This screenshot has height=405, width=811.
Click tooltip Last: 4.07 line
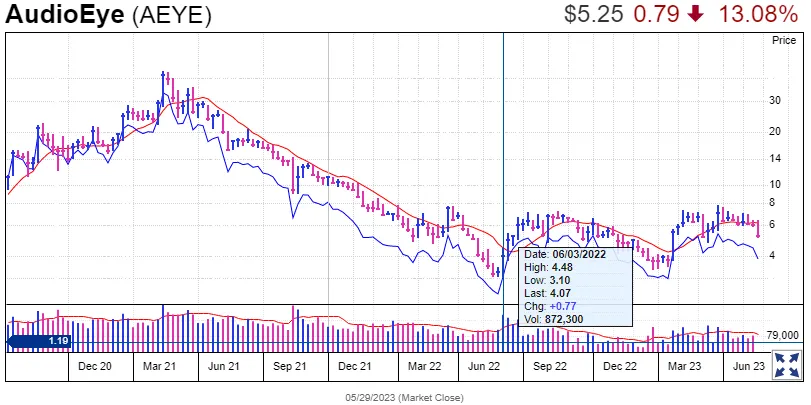546,293
